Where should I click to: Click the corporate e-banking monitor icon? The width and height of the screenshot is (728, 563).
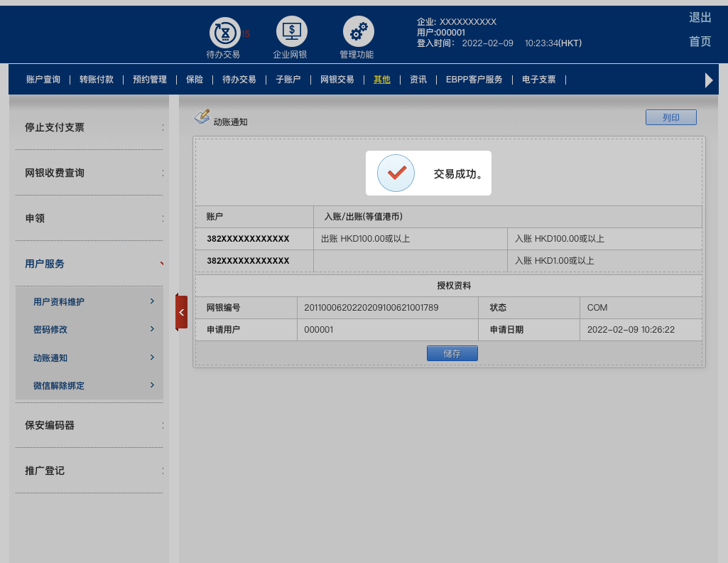pyautogui.click(x=291, y=32)
